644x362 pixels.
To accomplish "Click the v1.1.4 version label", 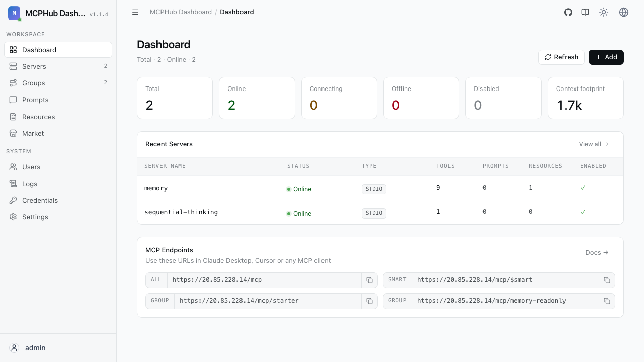I will coord(99,14).
